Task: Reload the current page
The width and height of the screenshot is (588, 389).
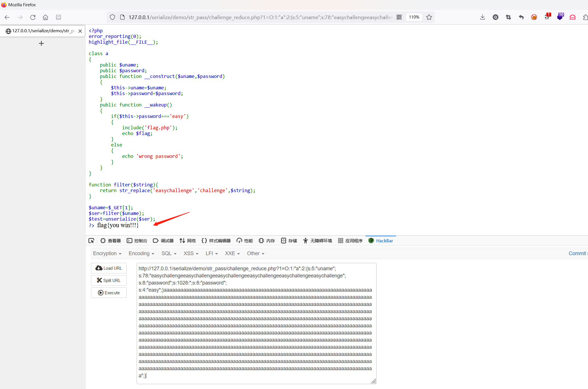Action: [x=33, y=17]
